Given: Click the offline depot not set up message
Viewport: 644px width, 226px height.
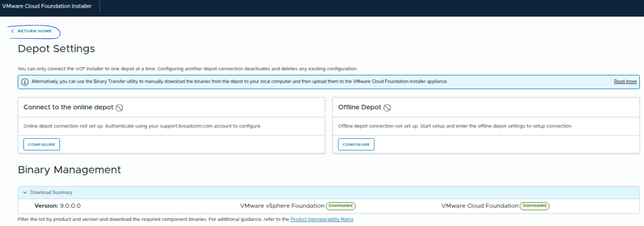Looking at the screenshot, I should click(x=455, y=126).
